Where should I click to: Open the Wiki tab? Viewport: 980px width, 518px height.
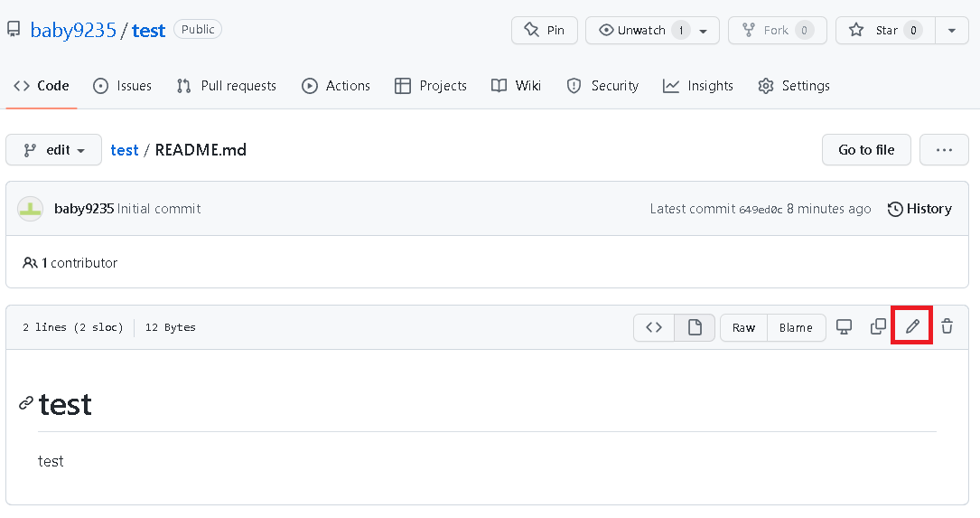(517, 86)
